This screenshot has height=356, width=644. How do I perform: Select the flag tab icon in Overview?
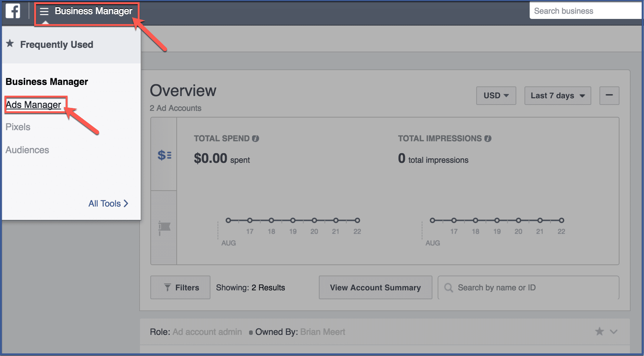click(164, 228)
